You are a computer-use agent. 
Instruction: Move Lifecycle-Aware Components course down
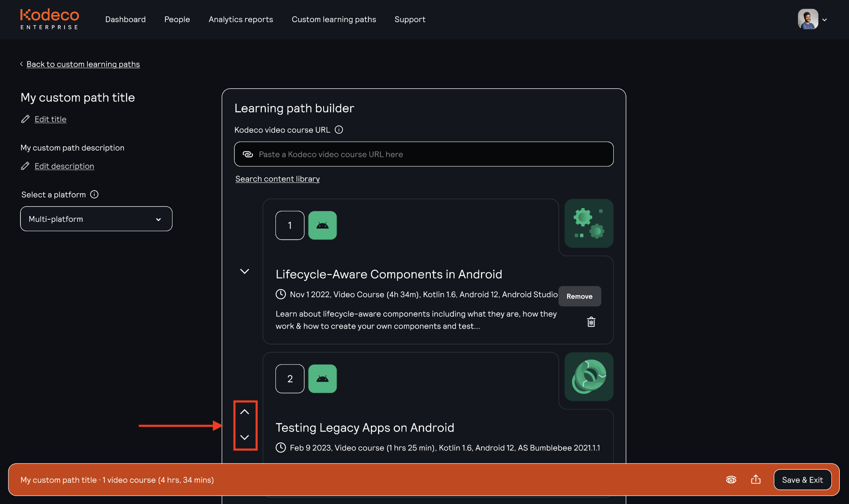click(244, 271)
